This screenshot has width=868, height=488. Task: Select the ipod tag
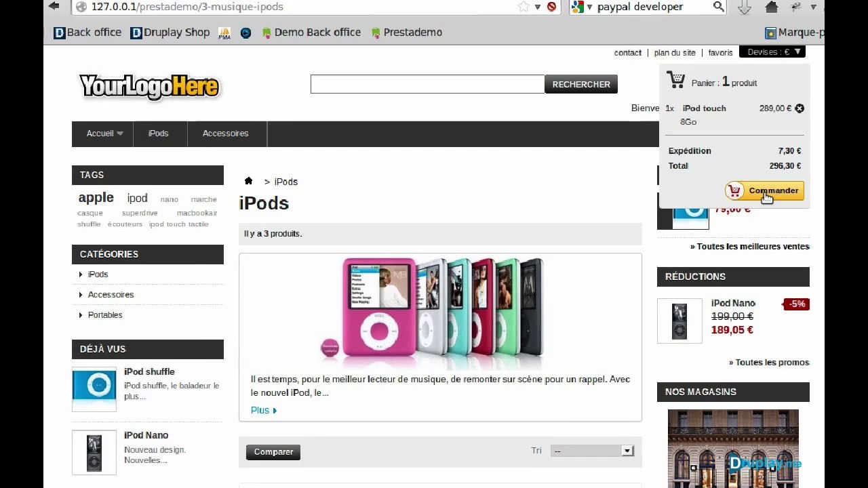point(137,198)
